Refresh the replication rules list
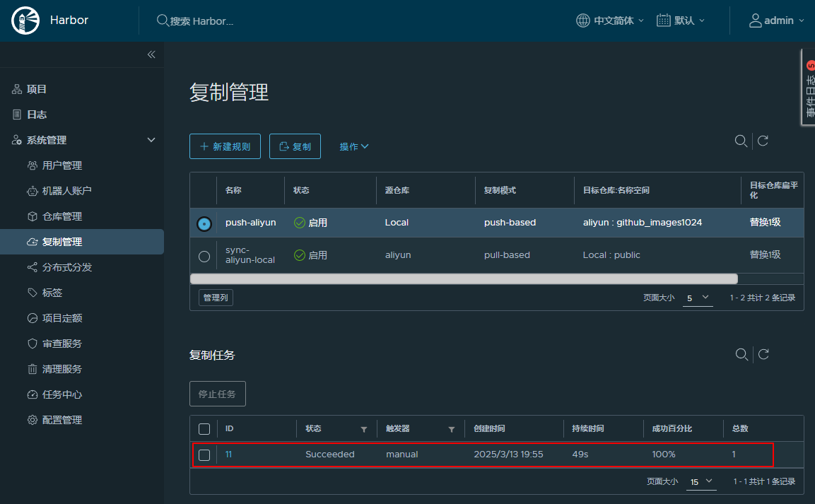 pos(763,141)
